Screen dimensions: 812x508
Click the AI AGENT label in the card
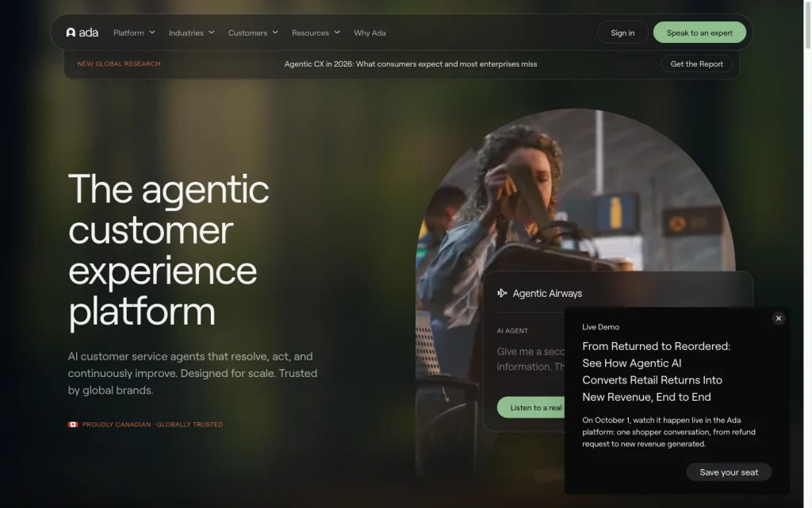tap(512, 331)
